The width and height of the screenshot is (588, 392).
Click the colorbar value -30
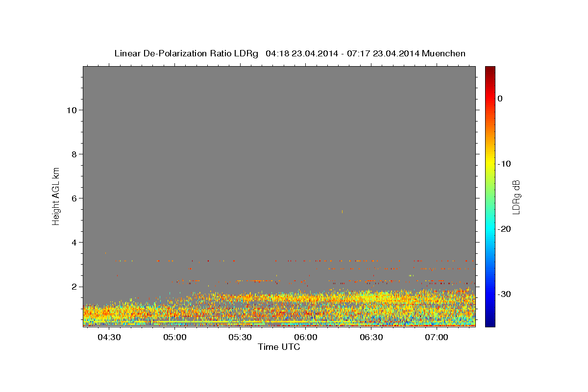point(504,294)
